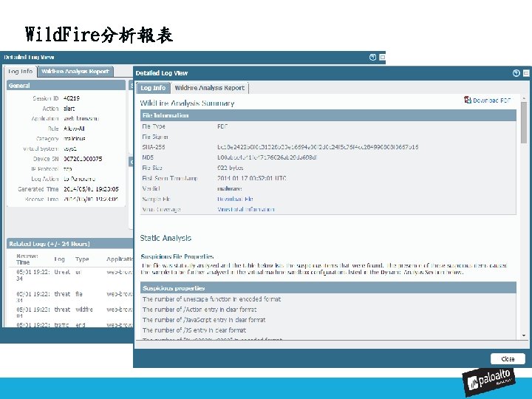
Task: Click the Related Logs panel header
Action: coord(70,244)
